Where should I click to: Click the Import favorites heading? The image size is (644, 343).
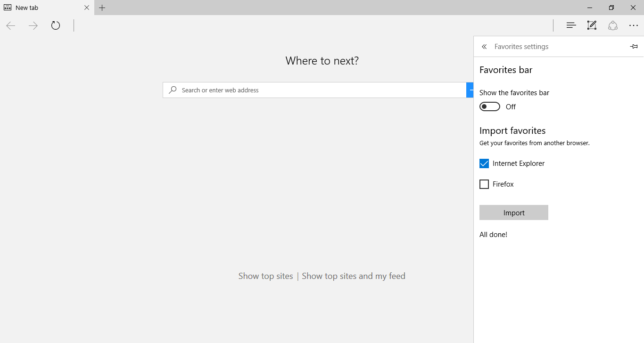point(512,131)
